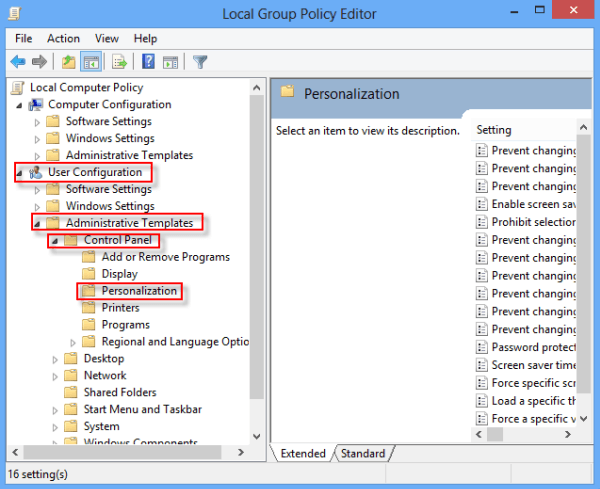The width and height of the screenshot is (600, 489).
Task: Click the Shared Folders folder icon
Action: click(71, 392)
